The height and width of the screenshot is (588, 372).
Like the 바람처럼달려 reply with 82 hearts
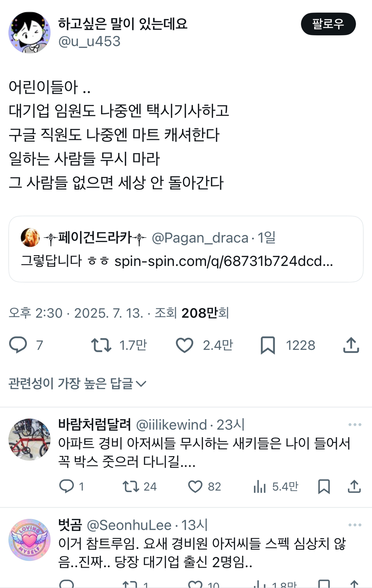pyautogui.click(x=195, y=486)
